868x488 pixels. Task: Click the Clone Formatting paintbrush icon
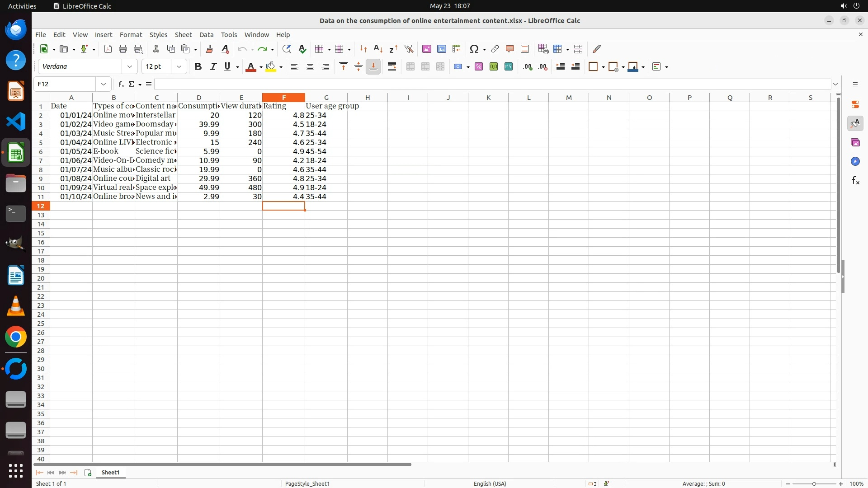point(209,49)
